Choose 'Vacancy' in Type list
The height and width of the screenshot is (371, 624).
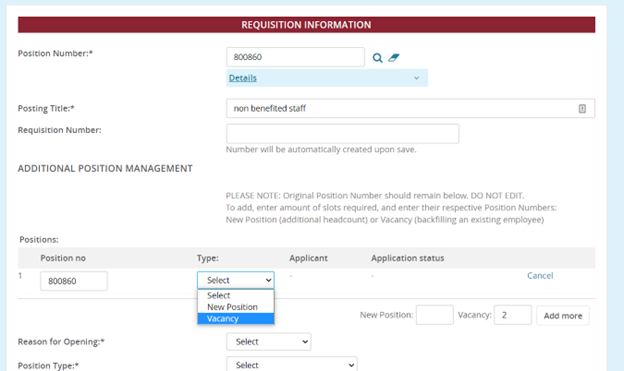(236, 318)
